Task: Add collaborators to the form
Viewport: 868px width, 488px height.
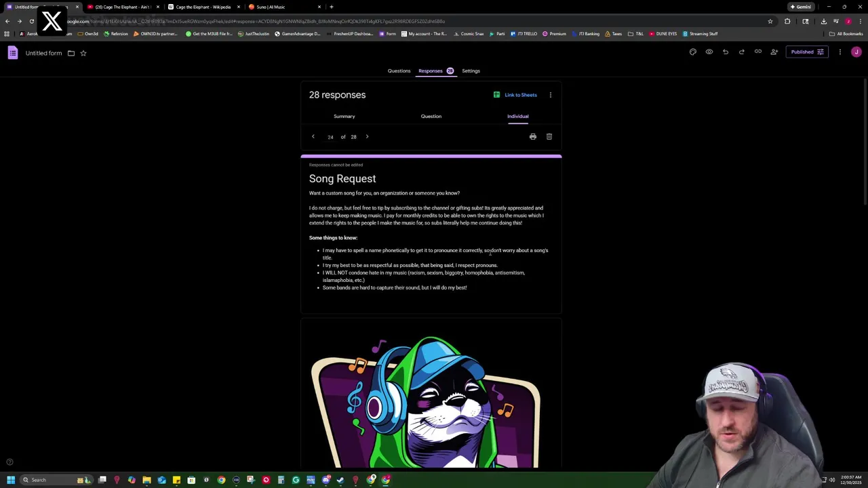Action: (774, 52)
